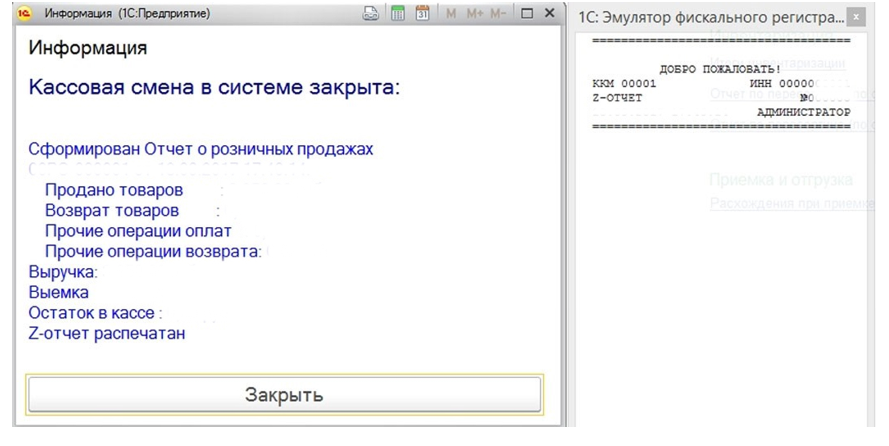889x446 pixels.
Task: Select the Продано товаров line
Action: click(114, 190)
